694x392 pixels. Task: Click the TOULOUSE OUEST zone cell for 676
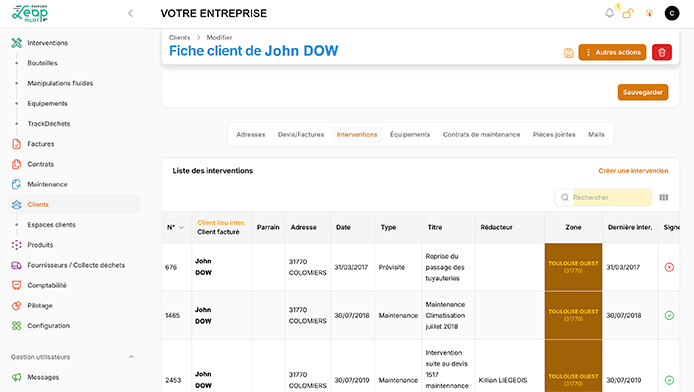(x=573, y=267)
